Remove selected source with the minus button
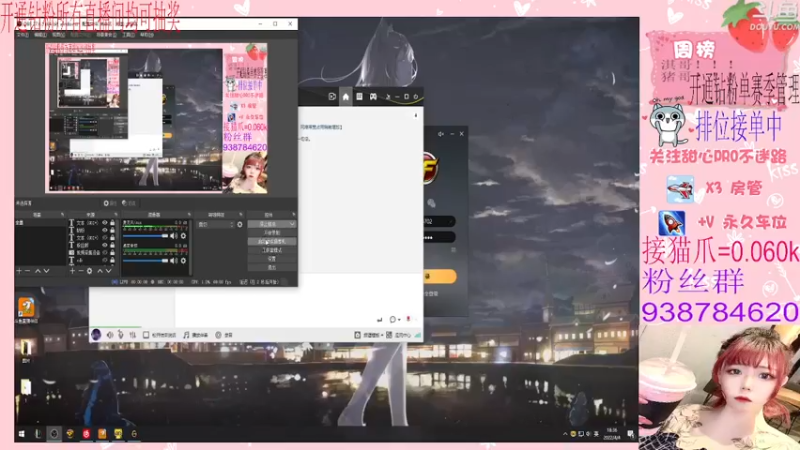 (81, 271)
